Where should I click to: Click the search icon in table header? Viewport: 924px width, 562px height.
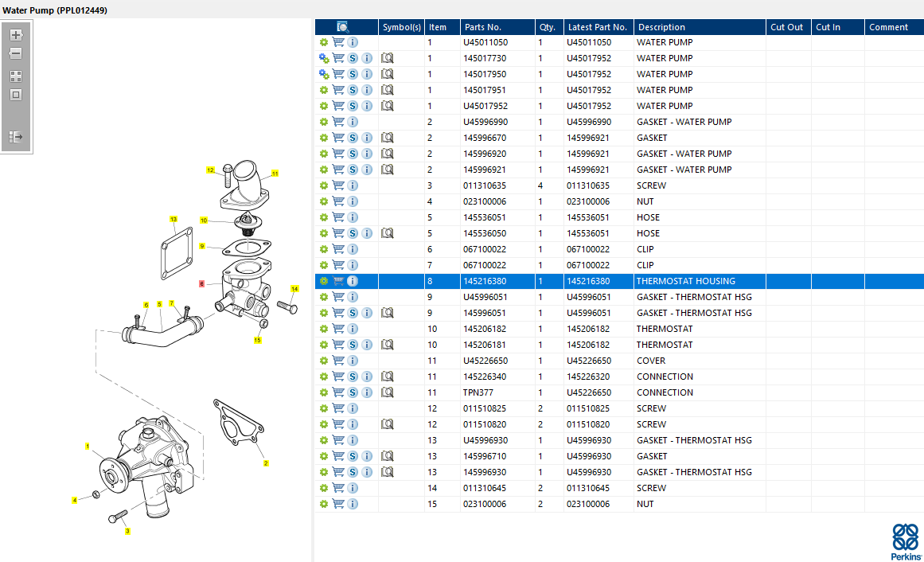342,27
